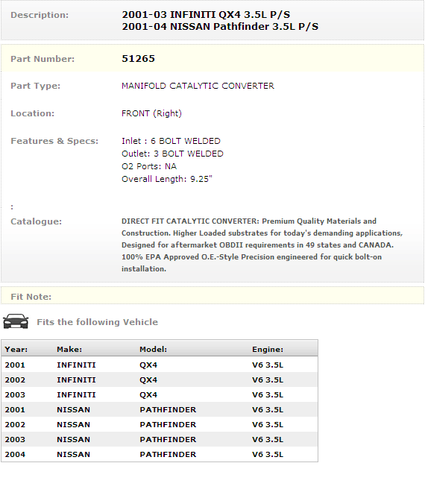Click the Part Number: label
This screenshot has height=504, width=425.
point(42,59)
